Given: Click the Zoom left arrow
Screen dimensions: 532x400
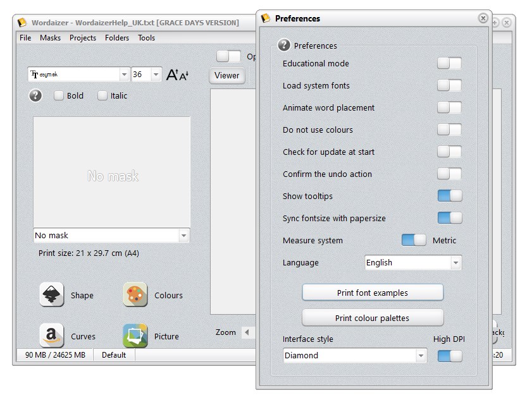Looking at the screenshot, I should point(247,332).
